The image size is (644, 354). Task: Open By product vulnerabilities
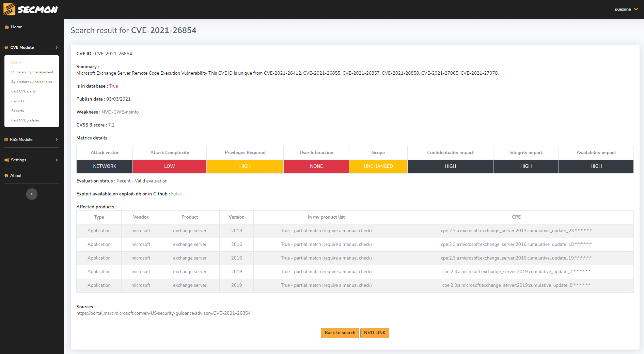tap(31, 82)
